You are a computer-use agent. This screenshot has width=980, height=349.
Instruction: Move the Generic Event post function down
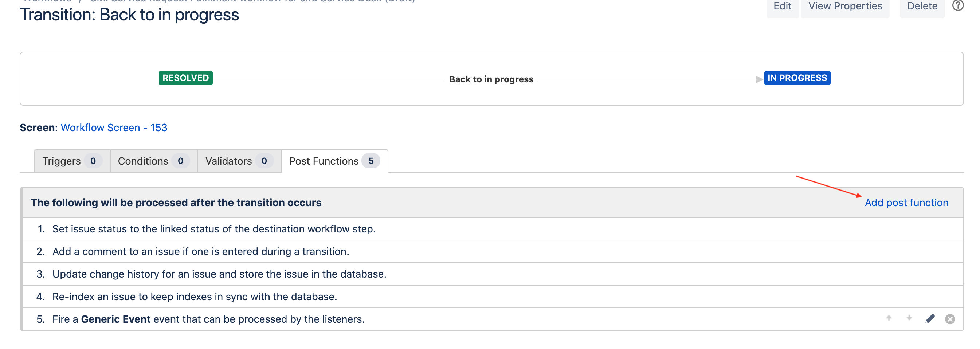pos(909,318)
